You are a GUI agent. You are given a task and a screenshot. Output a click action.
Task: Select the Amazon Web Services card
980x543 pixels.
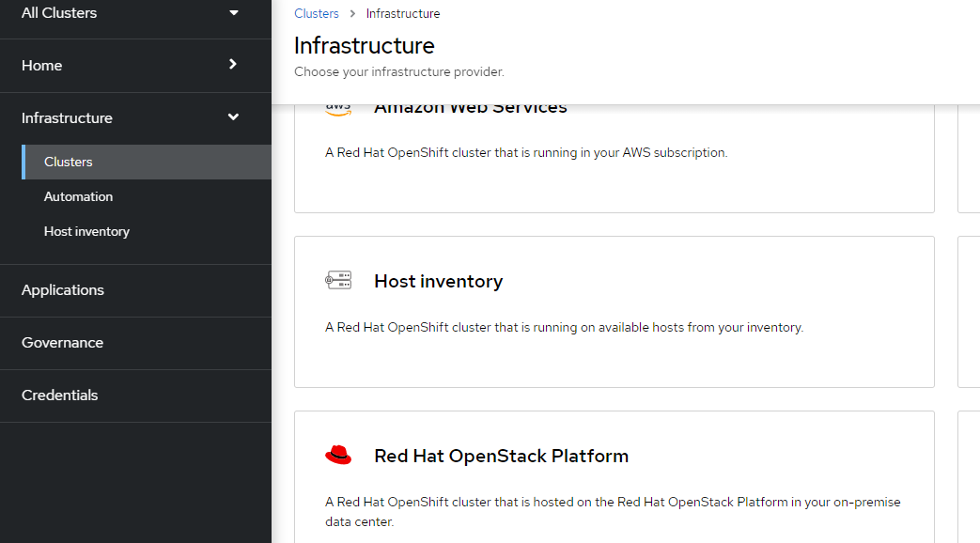tap(614, 159)
